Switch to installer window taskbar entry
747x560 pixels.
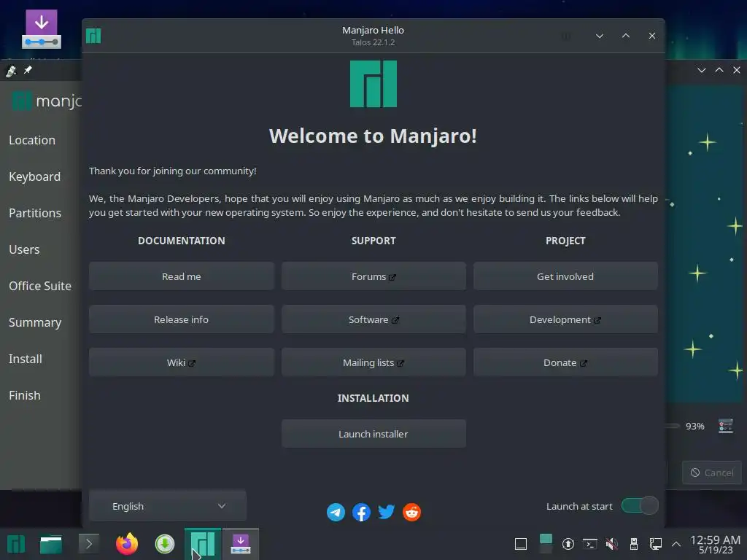(241, 544)
